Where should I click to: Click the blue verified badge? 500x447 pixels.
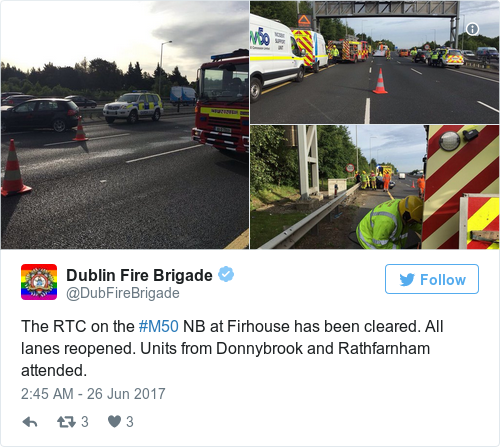coord(226,274)
